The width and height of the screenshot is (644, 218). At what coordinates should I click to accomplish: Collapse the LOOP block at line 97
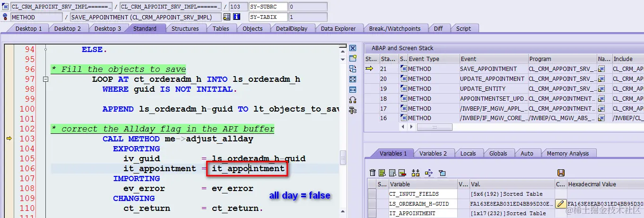[45, 79]
